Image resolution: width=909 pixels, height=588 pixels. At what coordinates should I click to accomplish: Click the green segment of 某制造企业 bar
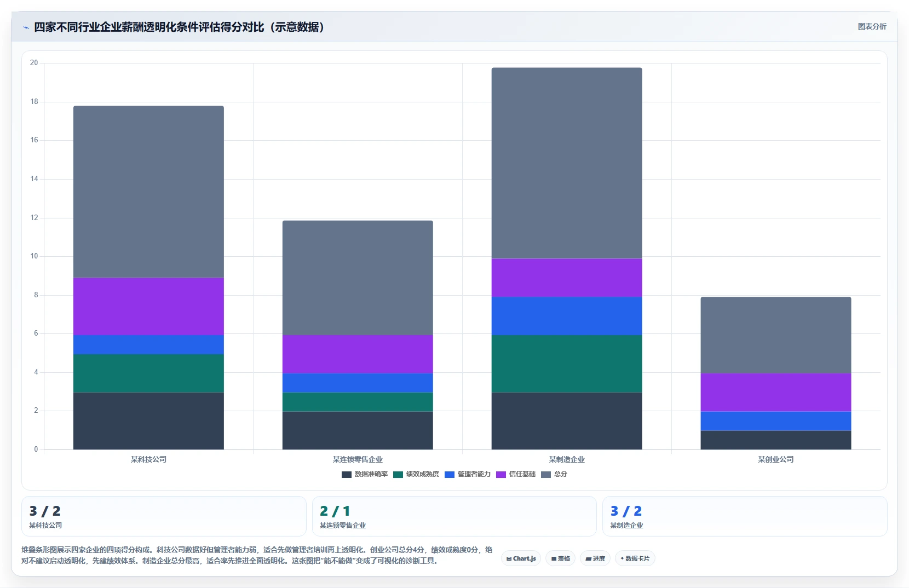pos(567,364)
